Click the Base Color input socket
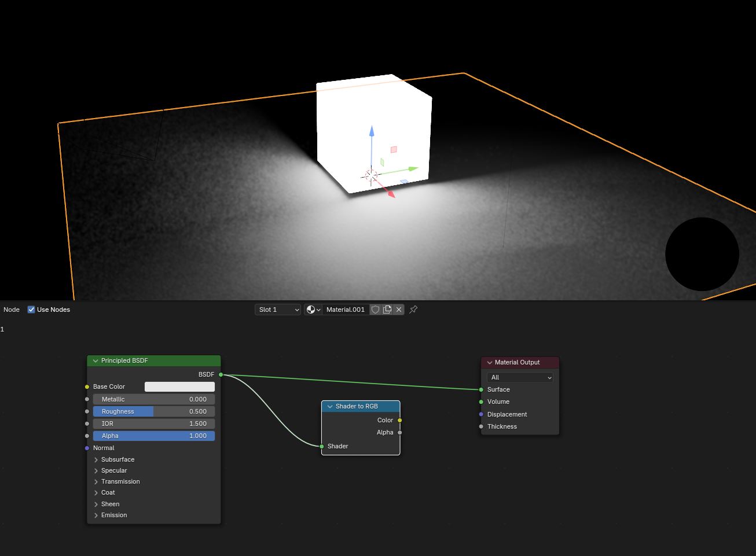 [x=87, y=386]
